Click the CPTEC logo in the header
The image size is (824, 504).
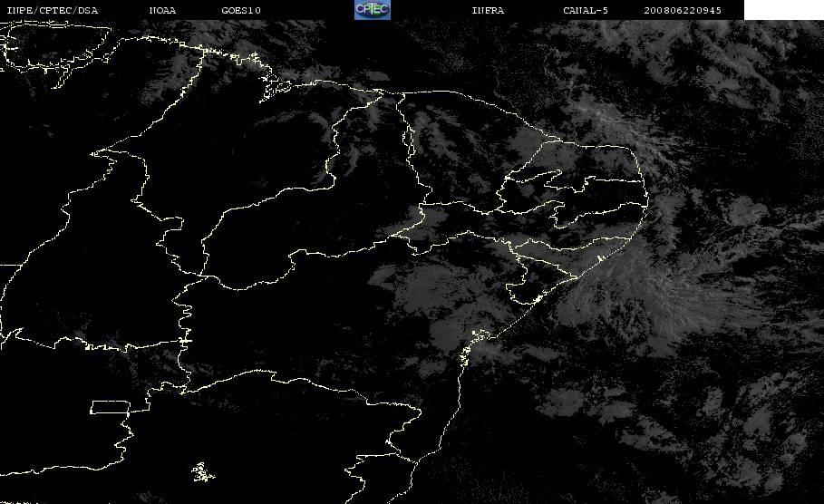point(372,9)
